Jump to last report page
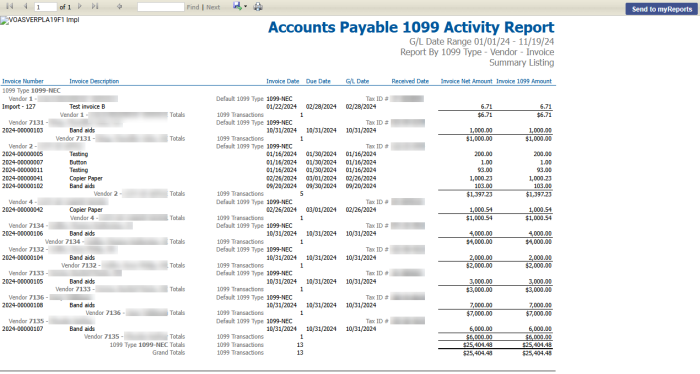This screenshot has height=374, width=700. coord(95,6)
